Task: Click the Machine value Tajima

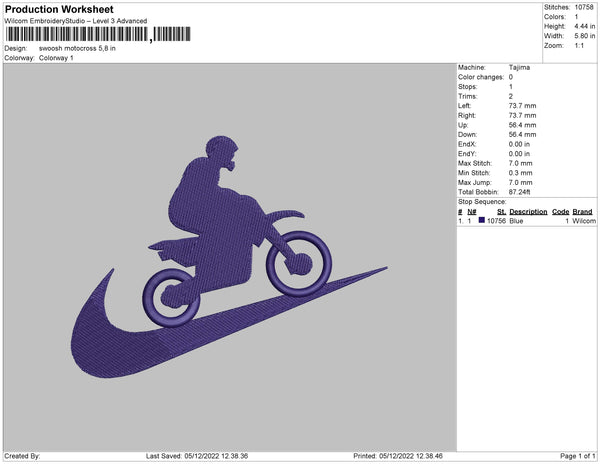Action: 519,67
